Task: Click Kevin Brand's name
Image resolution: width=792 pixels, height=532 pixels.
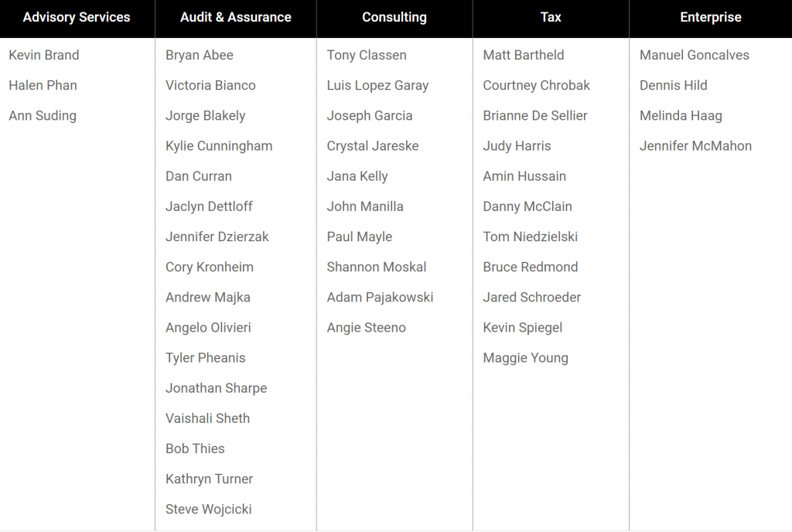Action: point(44,55)
